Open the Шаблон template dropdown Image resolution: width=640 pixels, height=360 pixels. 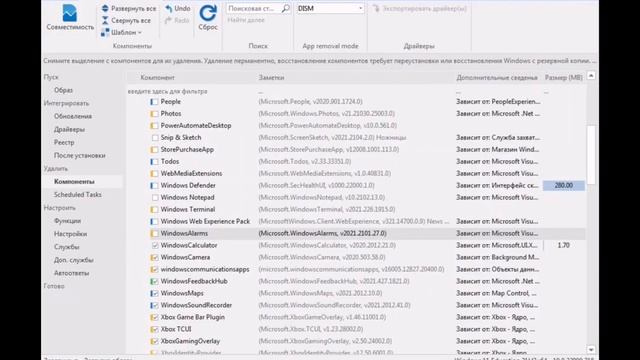pos(122,32)
